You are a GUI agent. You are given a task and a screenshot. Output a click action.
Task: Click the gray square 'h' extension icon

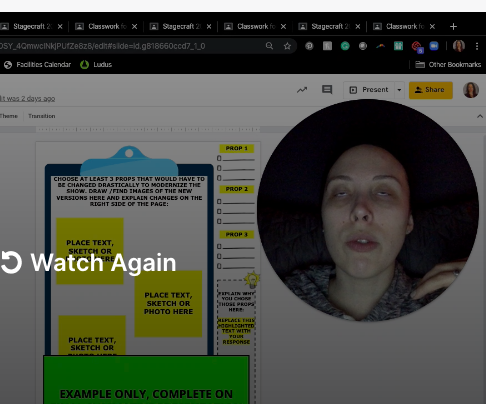tap(327, 46)
